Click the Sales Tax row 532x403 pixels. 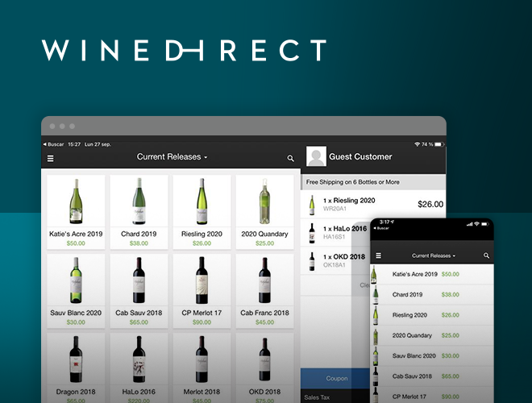pos(335,397)
